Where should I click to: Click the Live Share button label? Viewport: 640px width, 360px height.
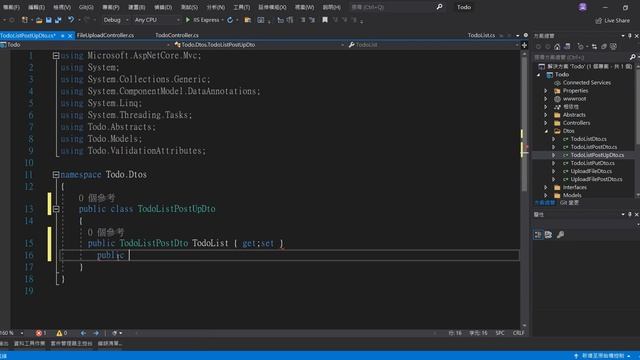pos(617,20)
